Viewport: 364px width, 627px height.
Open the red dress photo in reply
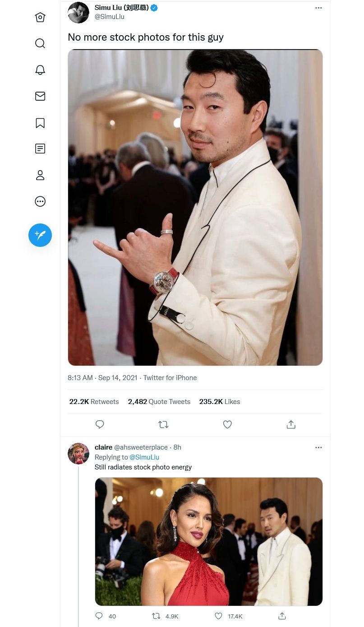point(208,541)
